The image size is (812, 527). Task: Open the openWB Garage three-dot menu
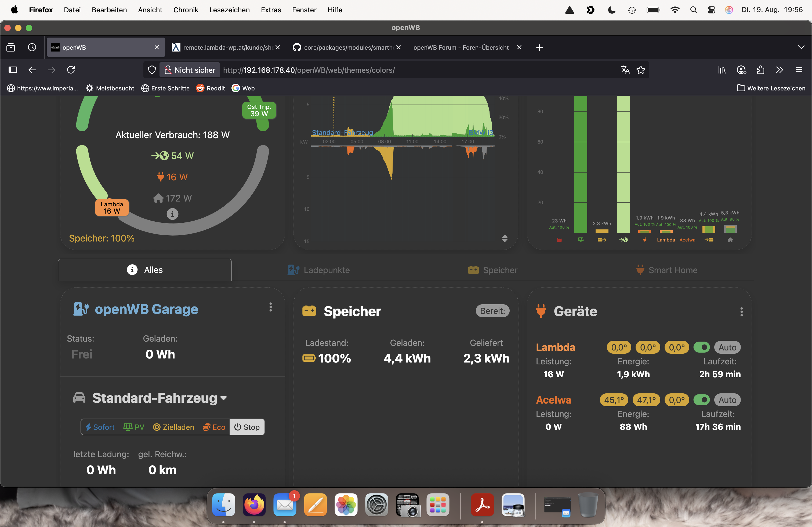click(x=271, y=307)
